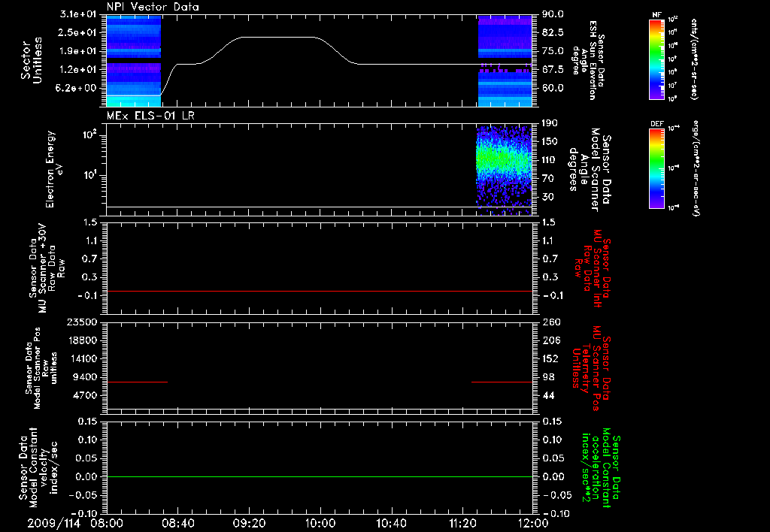Image resolution: width=770 pixels, height=532 pixels.
Task: Click the 260 telemetry tick label
Action: point(551,322)
